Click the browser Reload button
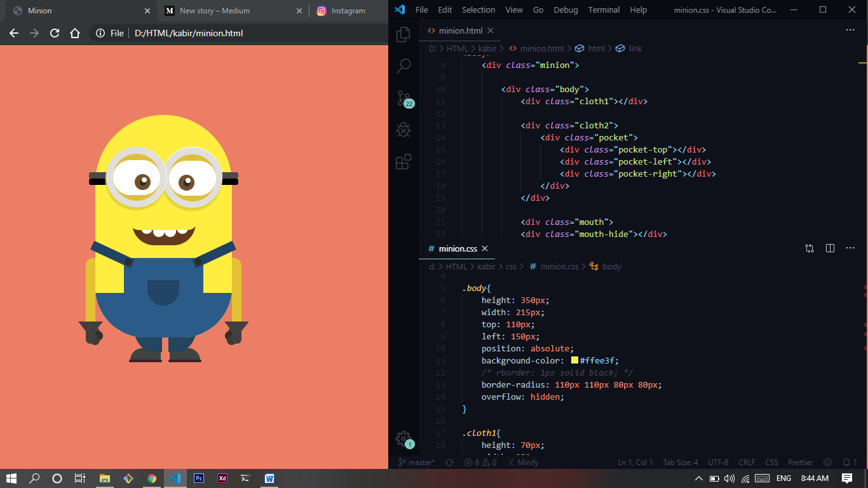The height and width of the screenshot is (488, 868). (x=55, y=33)
